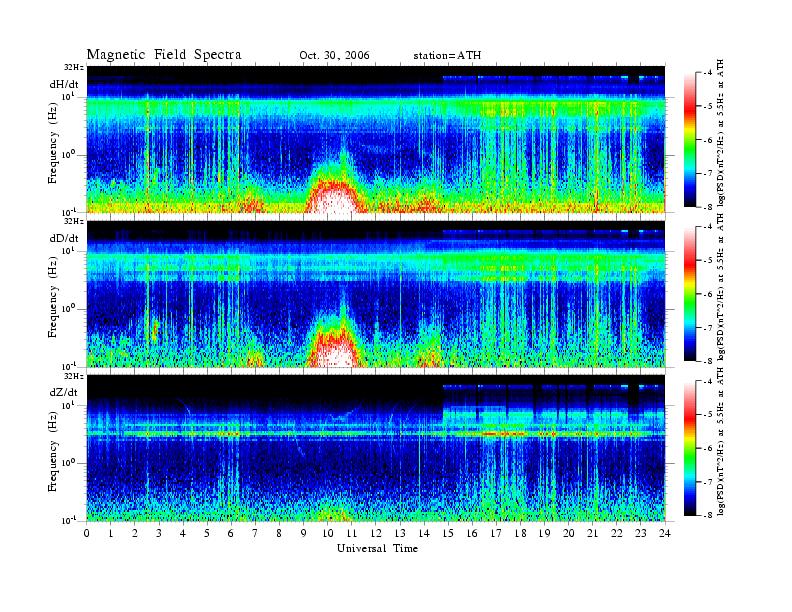
Task: Click the "dH/dt" panel label
Action: 64,84
